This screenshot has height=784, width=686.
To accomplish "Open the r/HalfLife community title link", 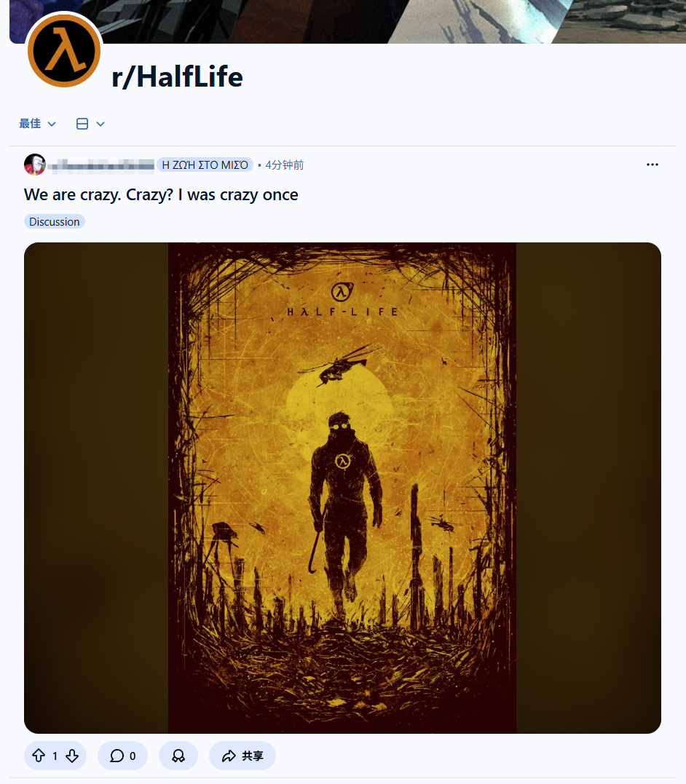I will 177,76.
